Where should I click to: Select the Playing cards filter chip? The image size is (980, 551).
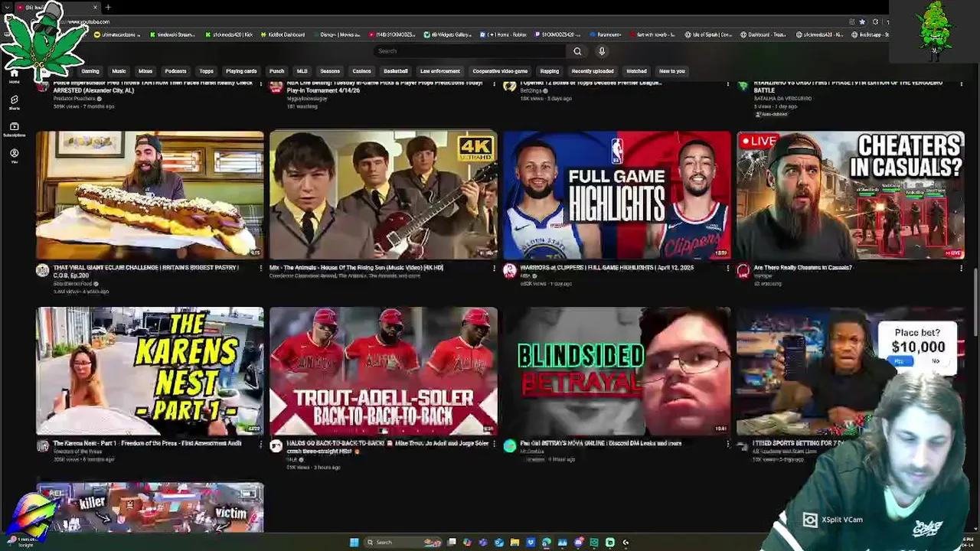(241, 71)
